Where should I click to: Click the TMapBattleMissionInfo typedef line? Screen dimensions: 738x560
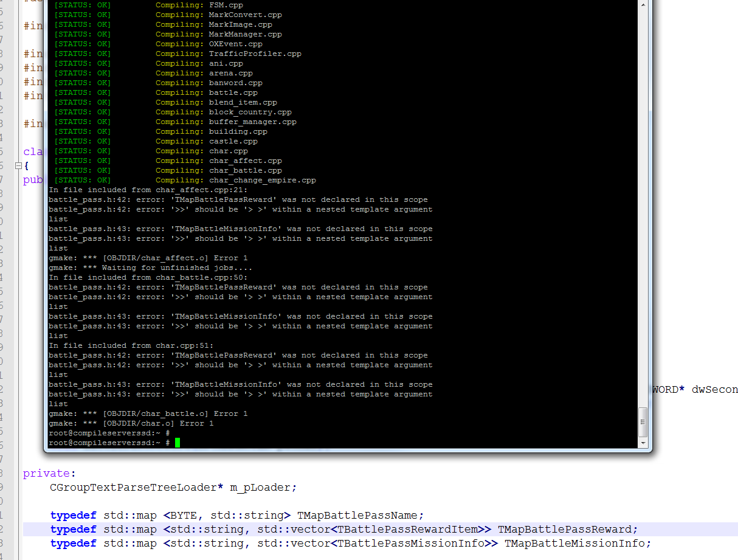[351, 543]
